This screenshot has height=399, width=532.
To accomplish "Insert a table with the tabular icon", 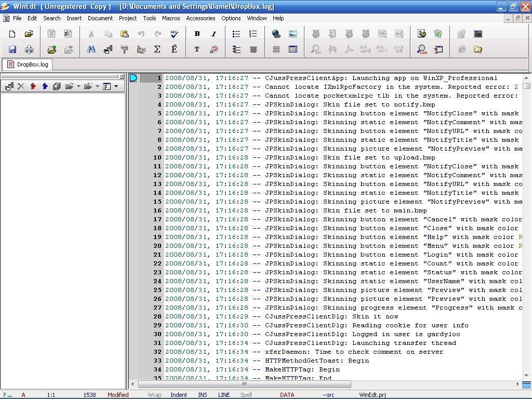I will click(293, 49).
